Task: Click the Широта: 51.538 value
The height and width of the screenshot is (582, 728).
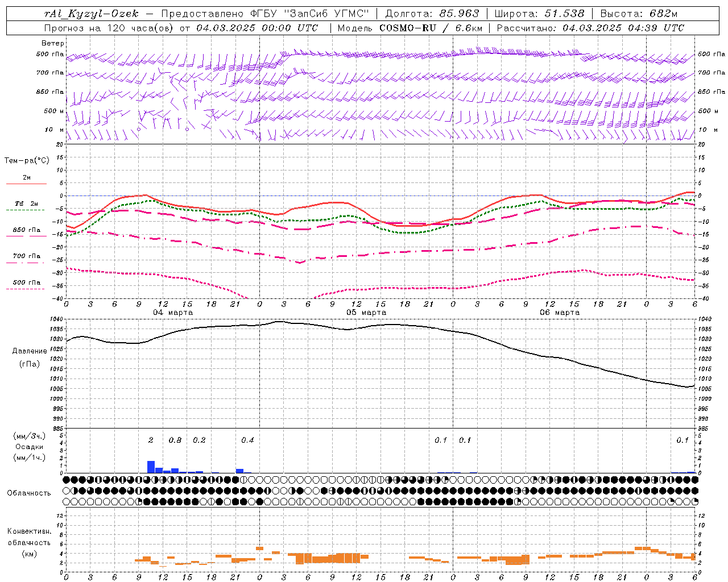Action: pyautogui.click(x=539, y=14)
